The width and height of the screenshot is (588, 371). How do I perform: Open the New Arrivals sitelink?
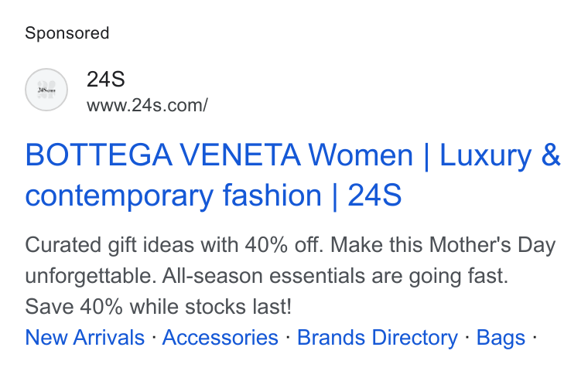pyautogui.click(x=85, y=338)
